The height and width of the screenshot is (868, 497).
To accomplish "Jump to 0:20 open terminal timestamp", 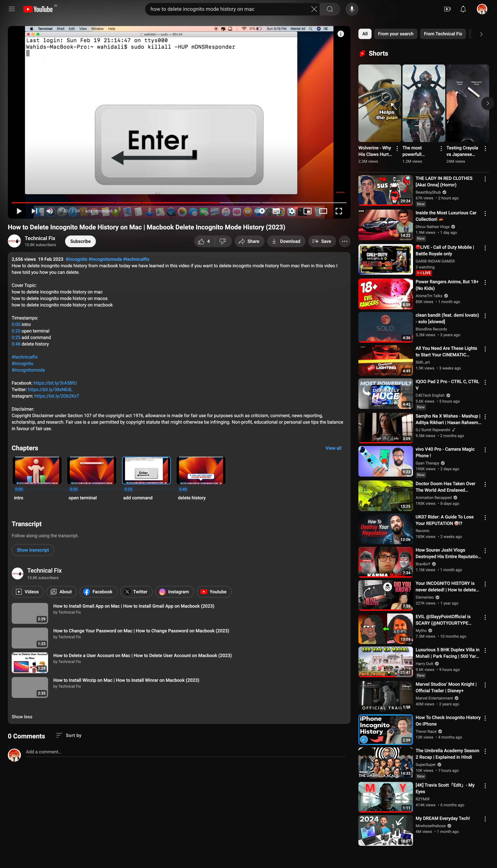I will pos(16,331).
